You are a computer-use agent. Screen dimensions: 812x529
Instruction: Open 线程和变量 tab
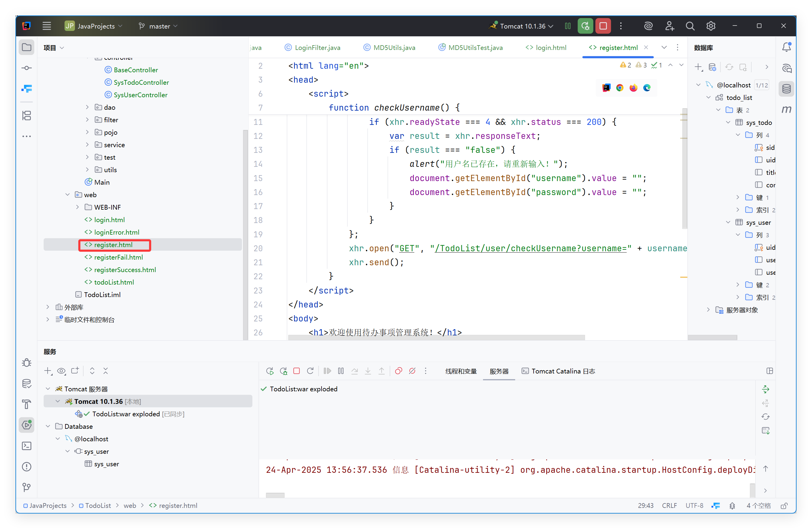pos(461,371)
